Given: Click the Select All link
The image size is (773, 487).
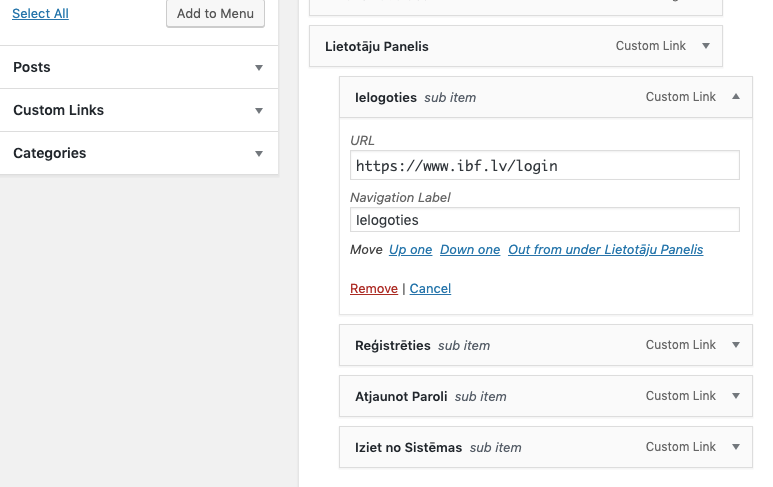Looking at the screenshot, I should coord(40,14).
